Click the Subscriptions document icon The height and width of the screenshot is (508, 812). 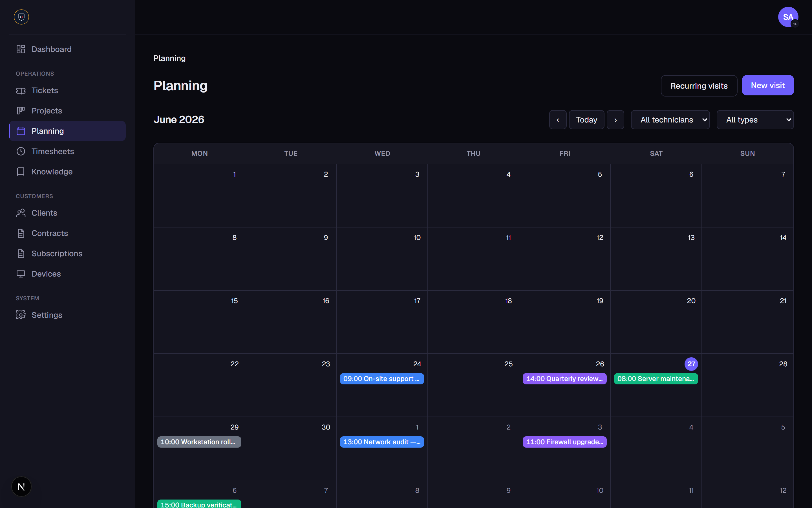point(21,254)
